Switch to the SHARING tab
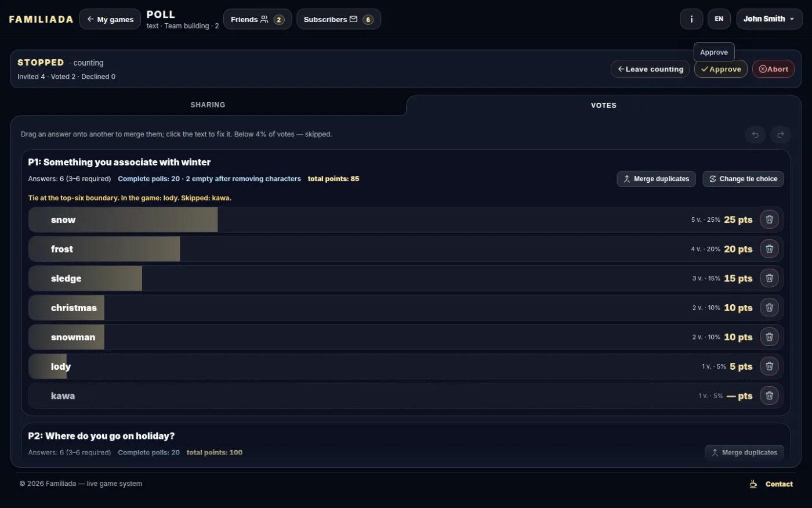 pyautogui.click(x=208, y=105)
